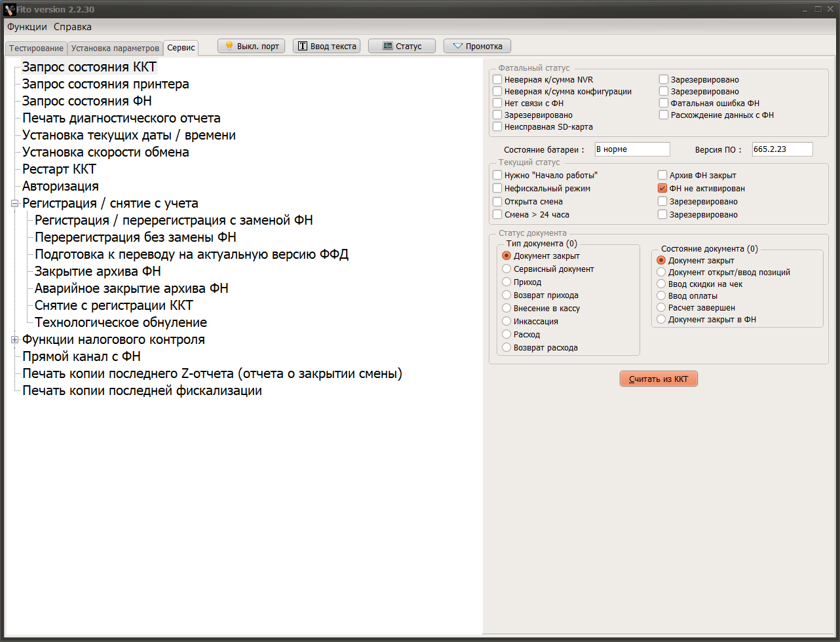The height and width of the screenshot is (642, 840).
Task: Click the Fito app icon in title bar
Action: (x=10, y=10)
